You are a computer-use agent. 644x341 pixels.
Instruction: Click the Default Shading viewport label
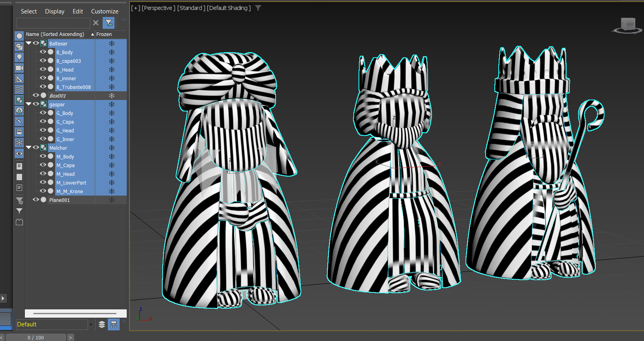(x=229, y=8)
